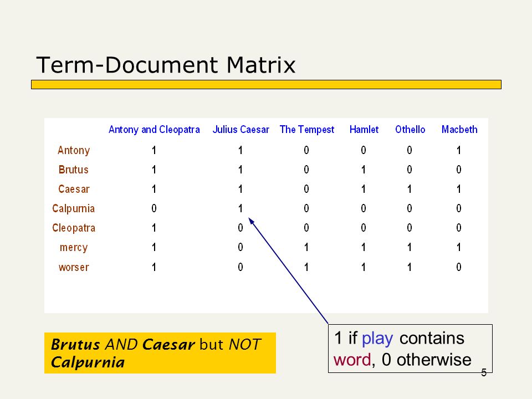The image size is (532, 399).
Task: Select the "mercy" row label
Action: click(74, 248)
